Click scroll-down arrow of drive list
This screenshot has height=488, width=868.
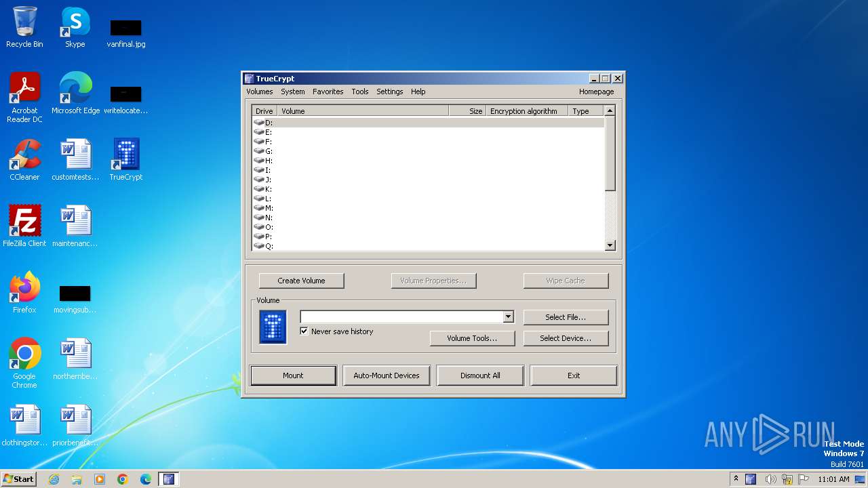[x=610, y=245]
